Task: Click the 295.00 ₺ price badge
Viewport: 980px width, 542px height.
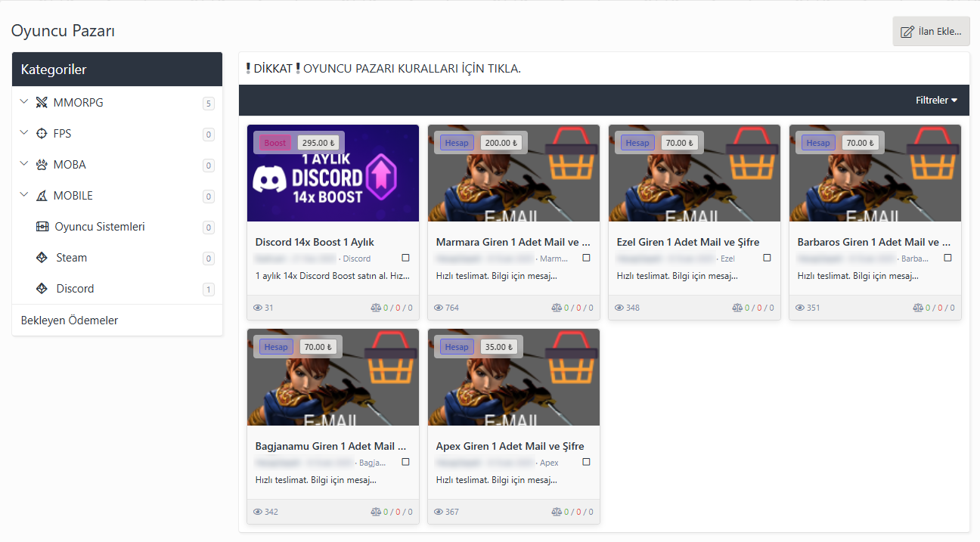Action: tap(318, 143)
